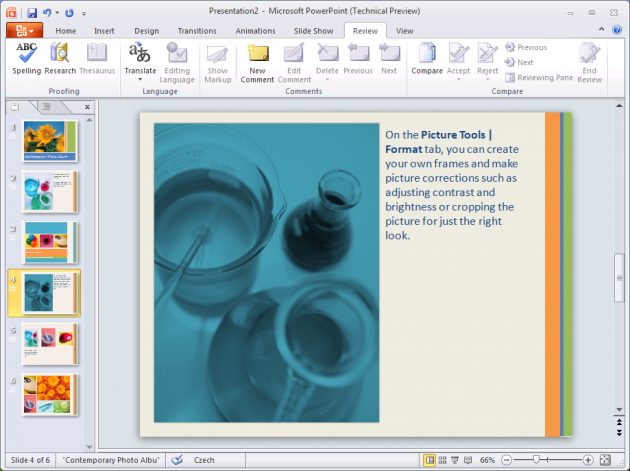Click Previous in Compare group
This screenshot has height=471, width=630.
[x=526, y=47]
